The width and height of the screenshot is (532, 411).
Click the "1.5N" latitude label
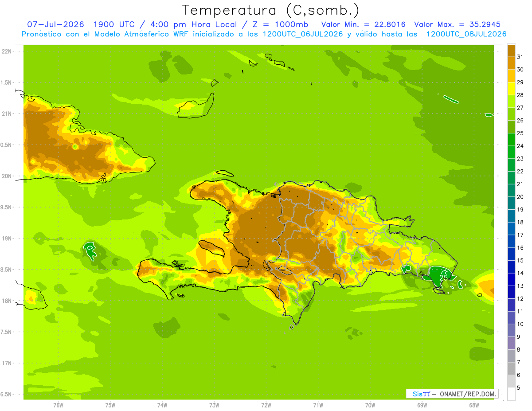(x=6, y=82)
